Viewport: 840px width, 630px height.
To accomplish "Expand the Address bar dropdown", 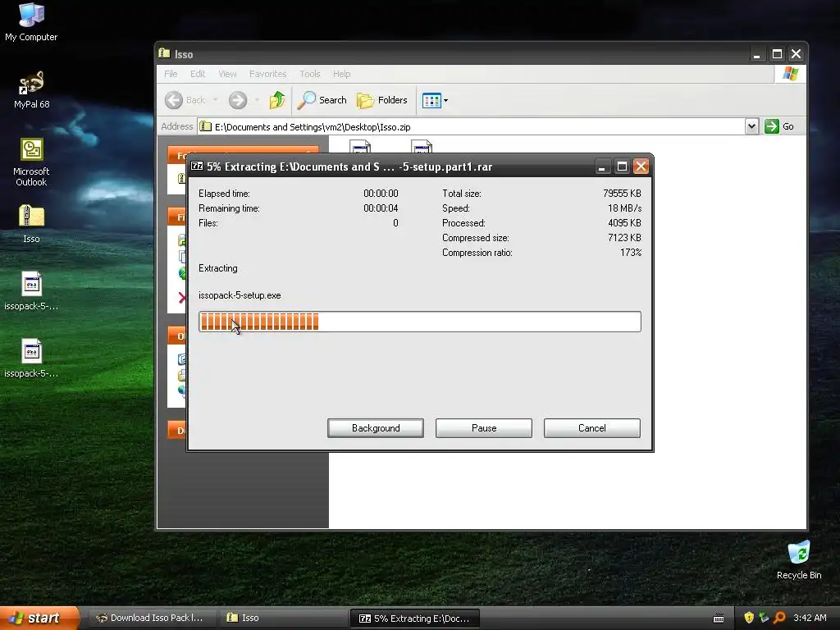I will tap(751, 126).
